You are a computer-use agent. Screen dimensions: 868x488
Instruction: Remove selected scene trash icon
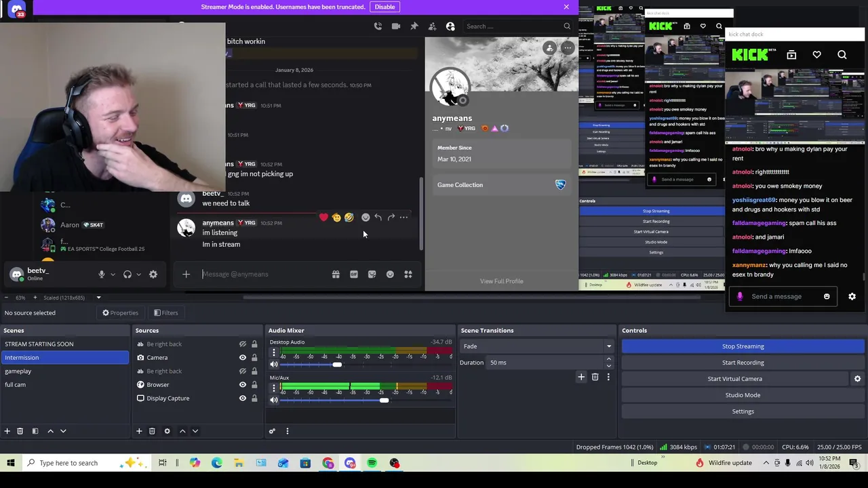pos(20,431)
